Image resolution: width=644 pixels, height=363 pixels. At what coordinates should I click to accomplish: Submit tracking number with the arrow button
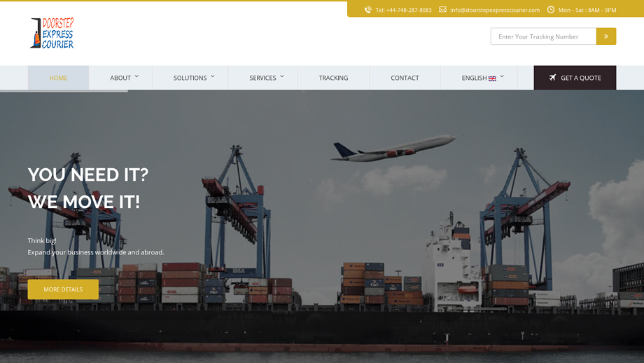pyautogui.click(x=605, y=36)
